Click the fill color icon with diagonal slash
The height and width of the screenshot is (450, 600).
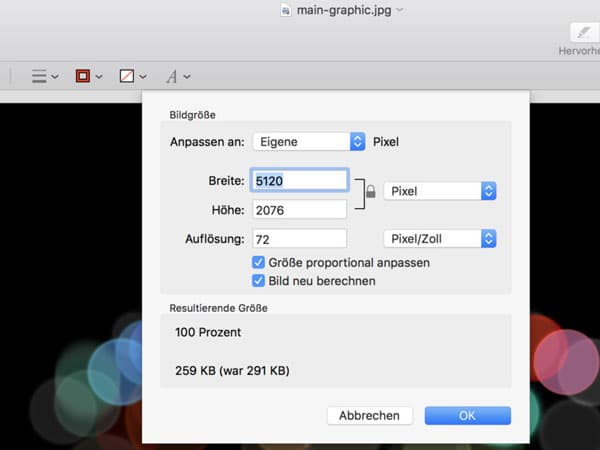point(127,76)
